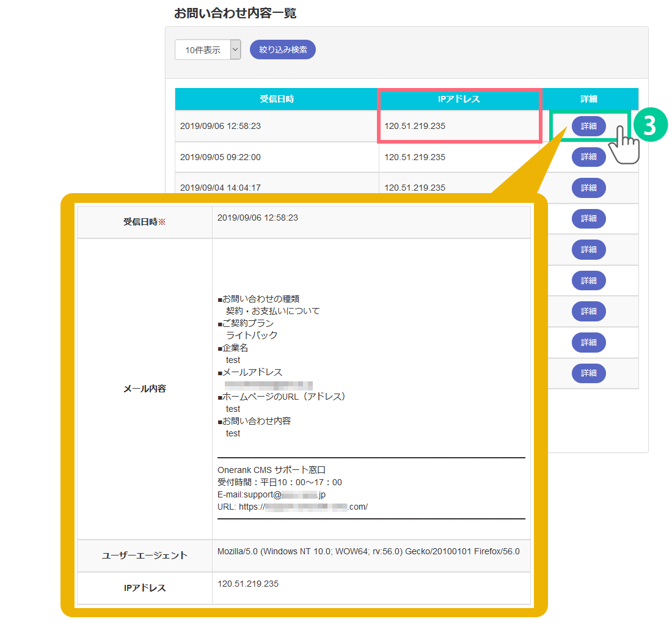The image size is (672, 627).
Task: Open 詳細 for the 2019/09/06 12:58:23 row
Action: click(x=588, y=126)
